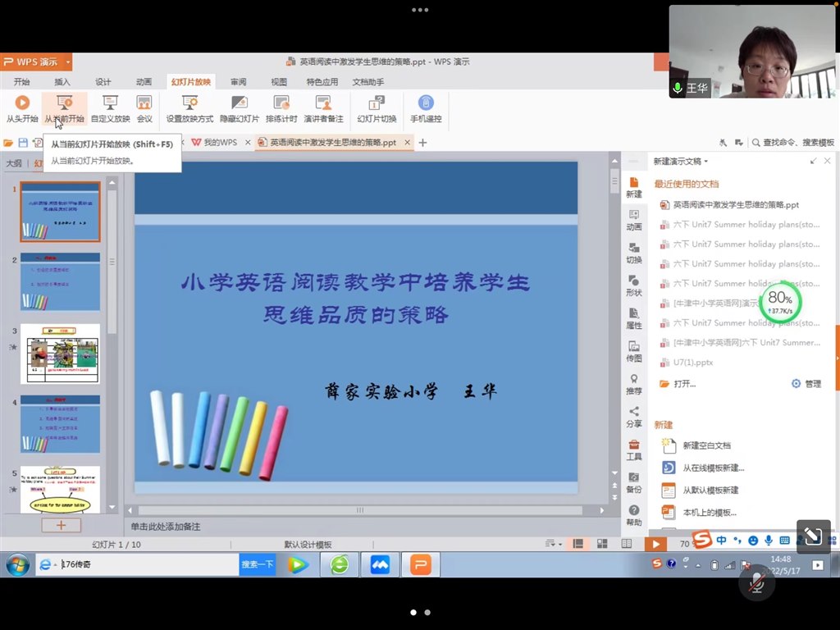
Task: Switch to the 审阅 ribbon tab
Action: pos(238,81)
